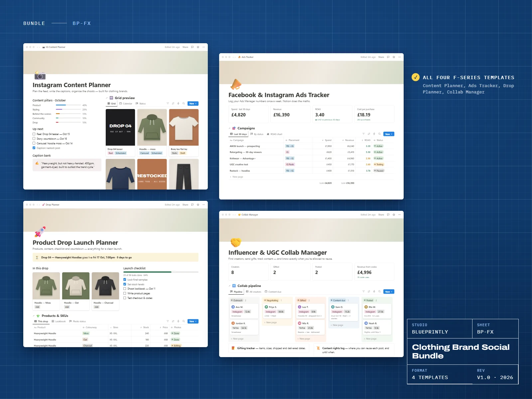
Task: Expand Collab pipeline via its open-arrow
Action: pos(229,286)
